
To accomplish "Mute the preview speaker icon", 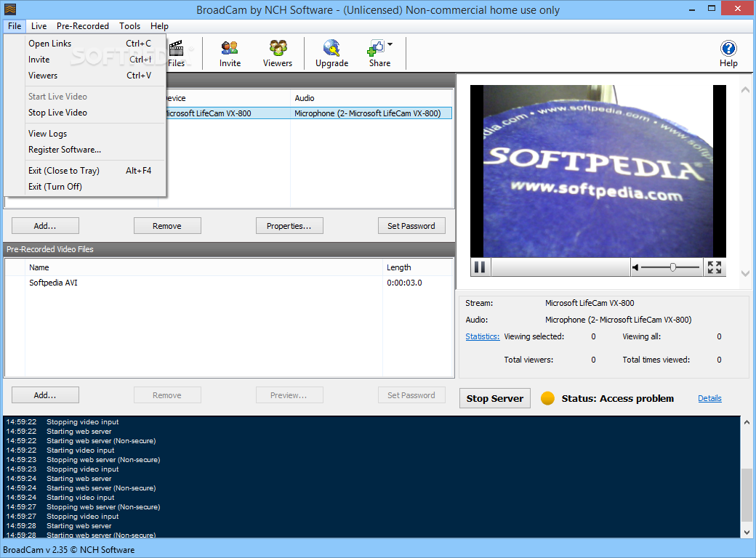I will point(635,267).
